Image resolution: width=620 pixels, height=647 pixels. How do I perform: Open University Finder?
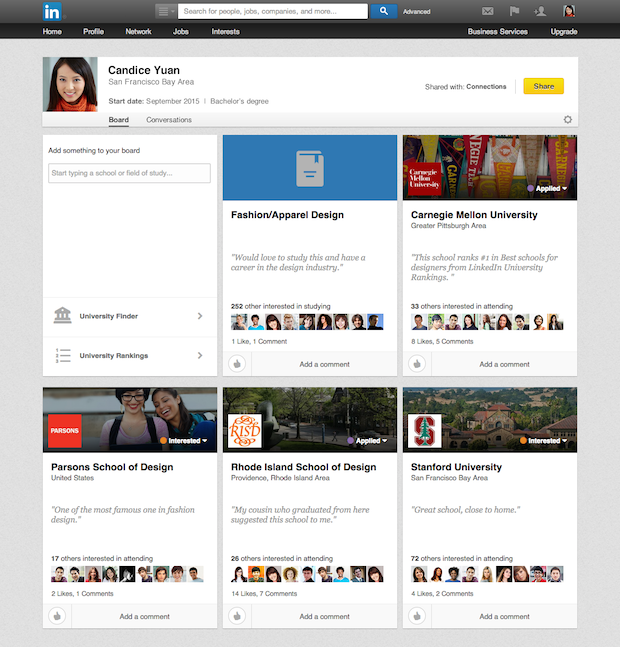pos(130,316)
